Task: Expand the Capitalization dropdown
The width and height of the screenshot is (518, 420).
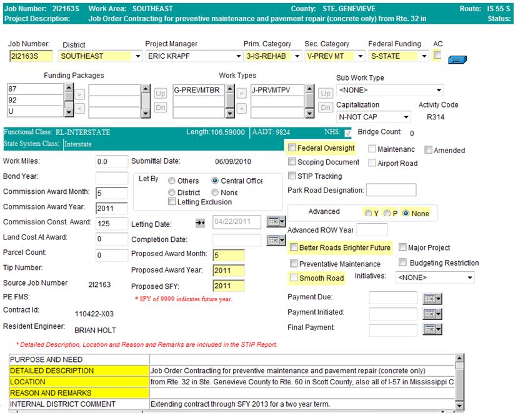Action: click(x=406, y=117)
